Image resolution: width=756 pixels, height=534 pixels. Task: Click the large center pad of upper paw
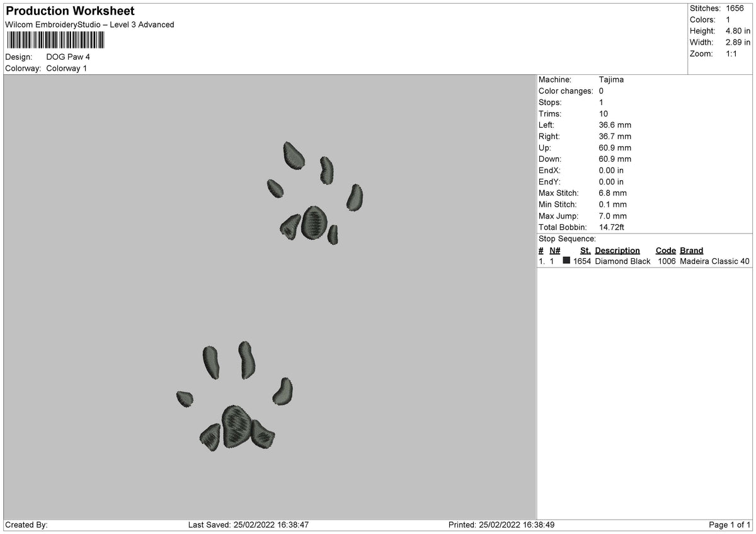coord(314,222)
